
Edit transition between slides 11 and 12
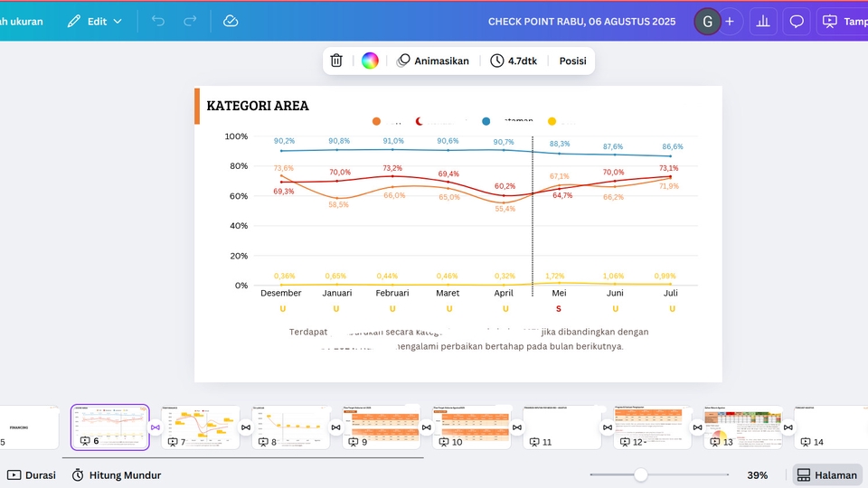click(608, 427)
